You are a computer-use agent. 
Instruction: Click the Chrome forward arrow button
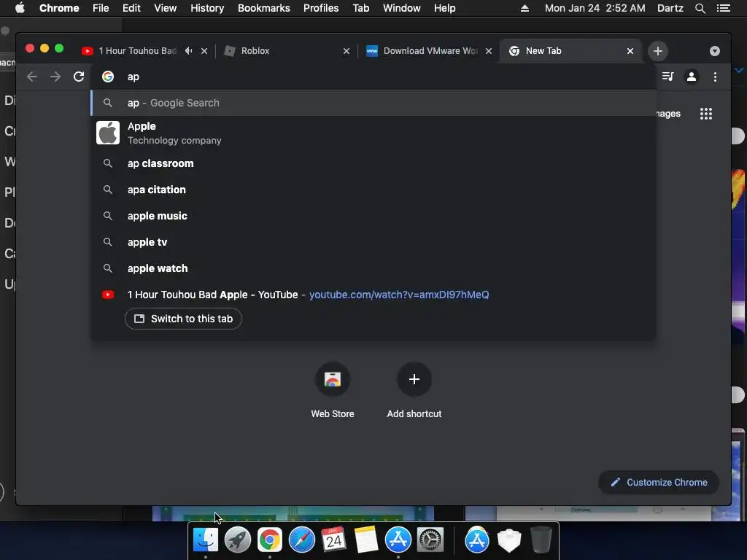click(x=55, y=77)
